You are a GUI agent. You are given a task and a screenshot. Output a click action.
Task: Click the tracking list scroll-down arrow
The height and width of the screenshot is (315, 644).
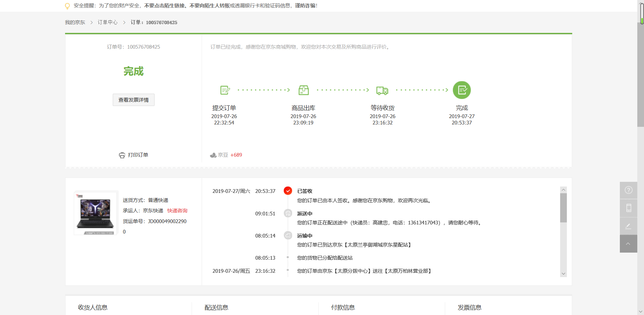(x=563, y=274)
